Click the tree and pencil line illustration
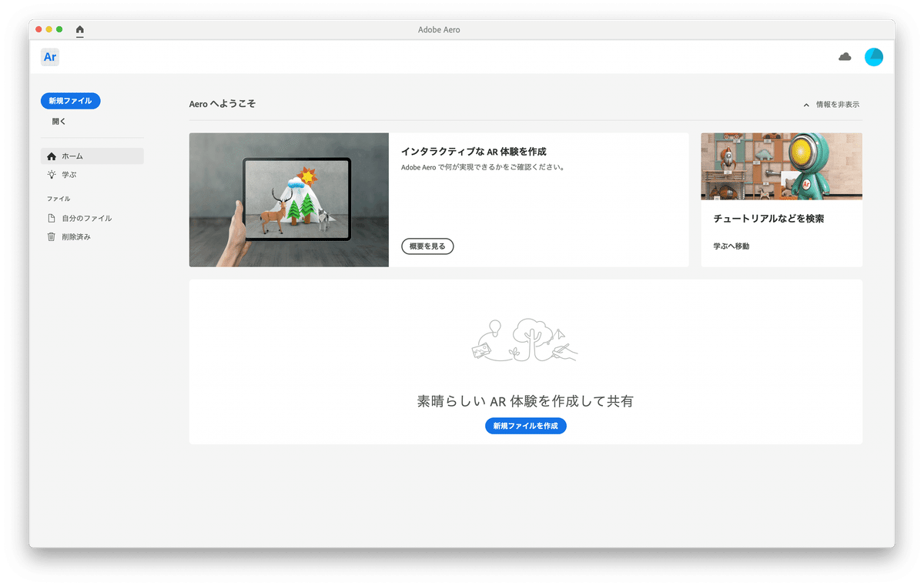This screenshot has width=924, height=586. (x=524, y=340)
